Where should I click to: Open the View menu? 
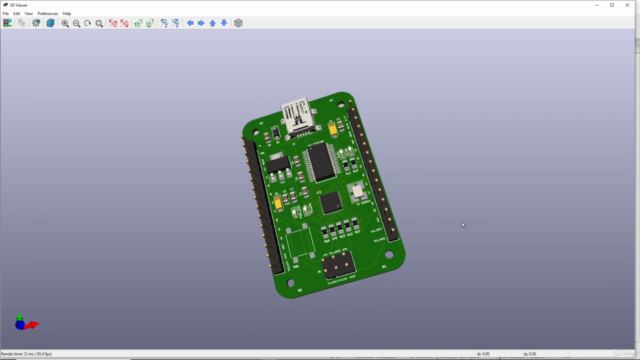[x=29, y=13]
